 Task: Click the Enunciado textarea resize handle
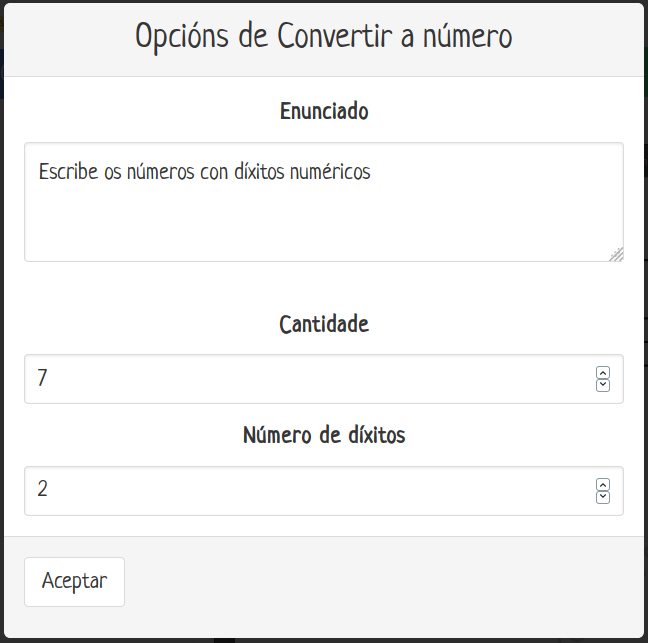pyautogui.click(x=616, y=254)
